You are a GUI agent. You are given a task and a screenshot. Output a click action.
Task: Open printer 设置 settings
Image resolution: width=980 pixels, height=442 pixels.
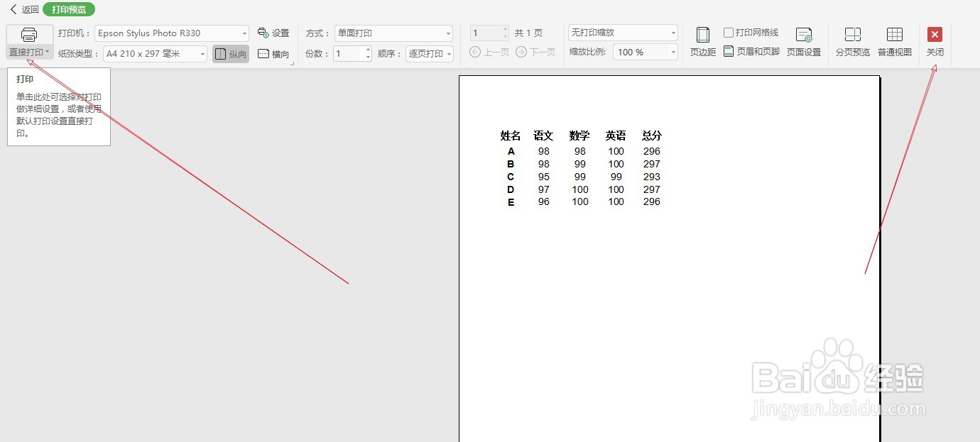tap(273, 33)
